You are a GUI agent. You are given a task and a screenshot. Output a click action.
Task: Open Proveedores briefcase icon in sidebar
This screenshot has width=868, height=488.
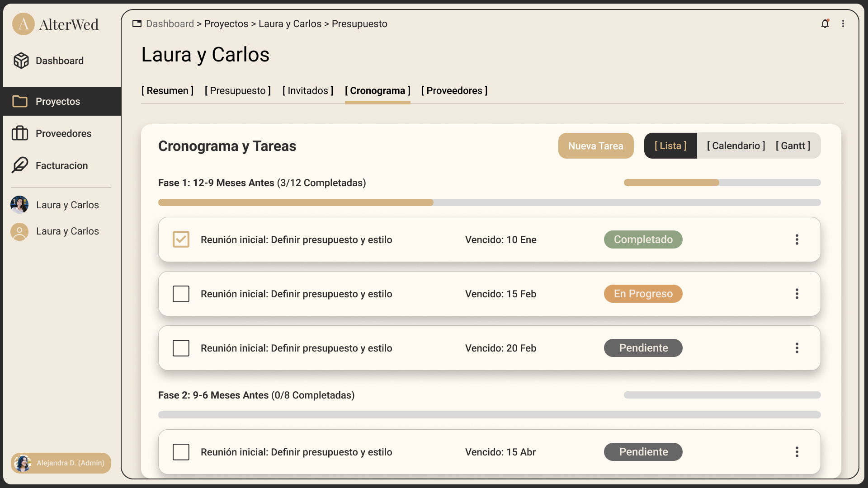coord(20,133)
